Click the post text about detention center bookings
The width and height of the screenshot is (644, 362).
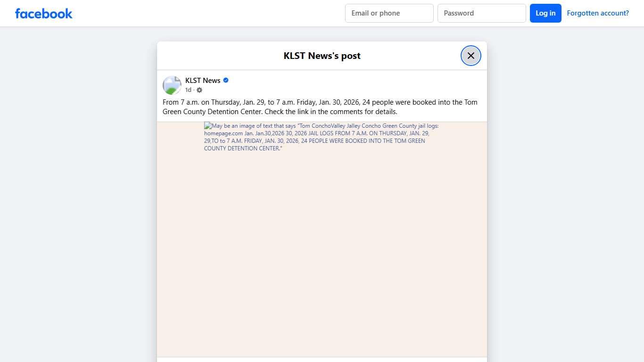pyautogui.click(x=320, y=107)
